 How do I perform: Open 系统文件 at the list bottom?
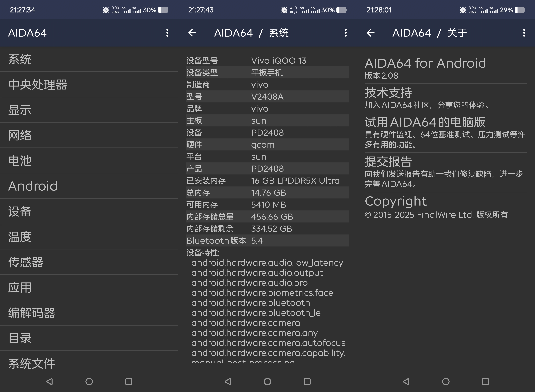click(89, 364)
